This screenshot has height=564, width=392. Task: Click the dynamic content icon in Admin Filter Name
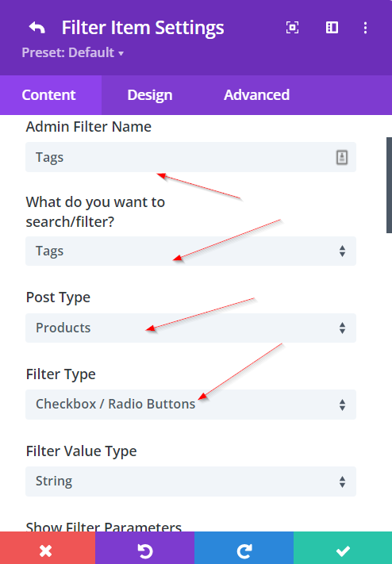coord(342,158)
